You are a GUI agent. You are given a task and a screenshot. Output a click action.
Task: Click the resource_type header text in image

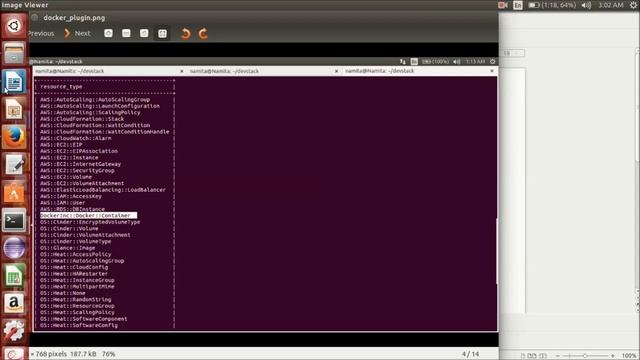click(x=61, y=87)
